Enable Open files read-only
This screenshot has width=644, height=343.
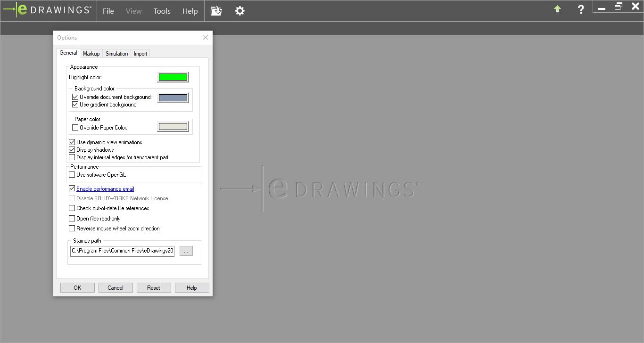coord(72,219)
